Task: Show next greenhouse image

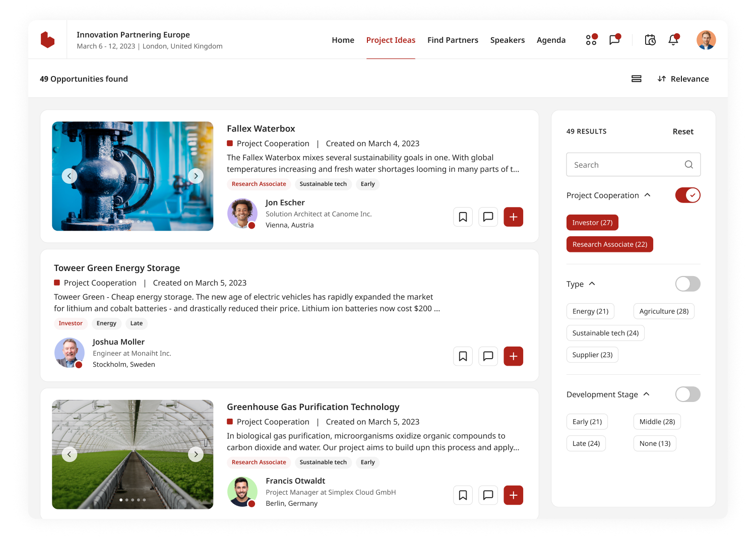Action: click(196, 454)
